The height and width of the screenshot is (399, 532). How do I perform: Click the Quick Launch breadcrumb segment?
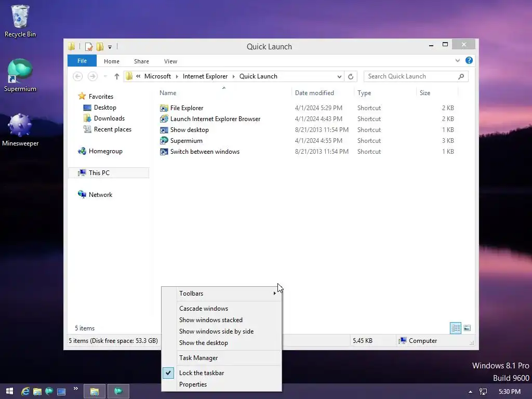tap(258, 76)
